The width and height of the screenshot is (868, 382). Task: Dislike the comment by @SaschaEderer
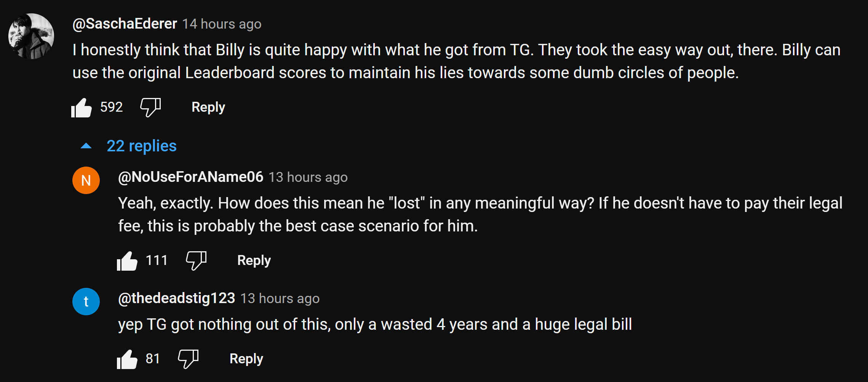click(150, 107)
